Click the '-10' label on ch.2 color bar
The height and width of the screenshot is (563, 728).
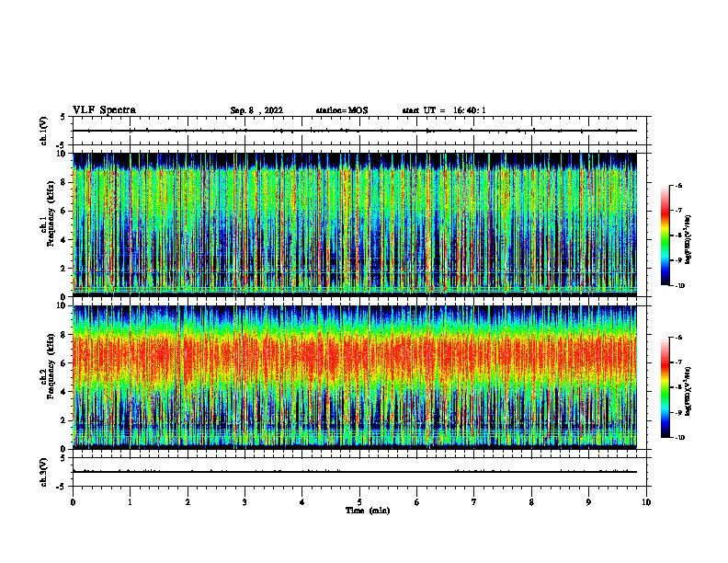point(679,438)
